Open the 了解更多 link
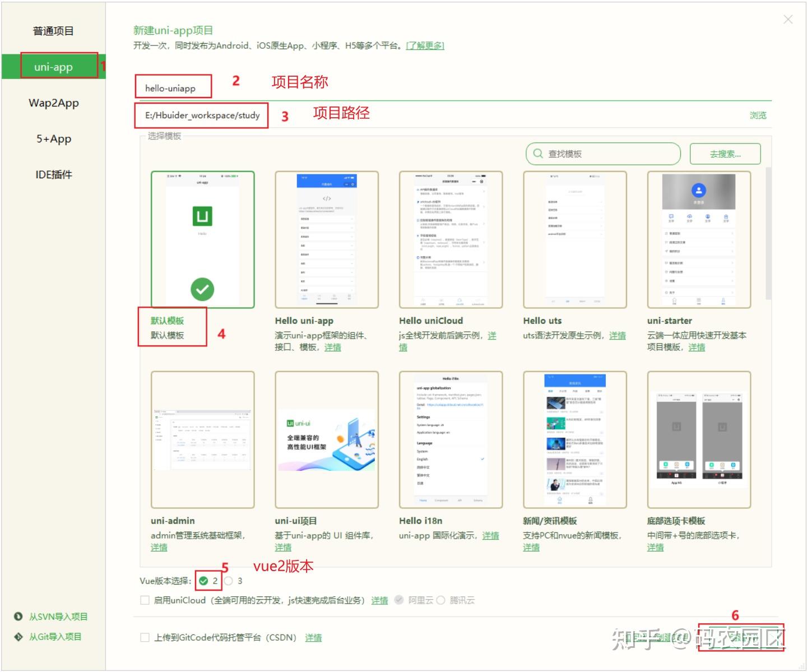The height and width of the screenshot is (672, 807). coord(424,45)
